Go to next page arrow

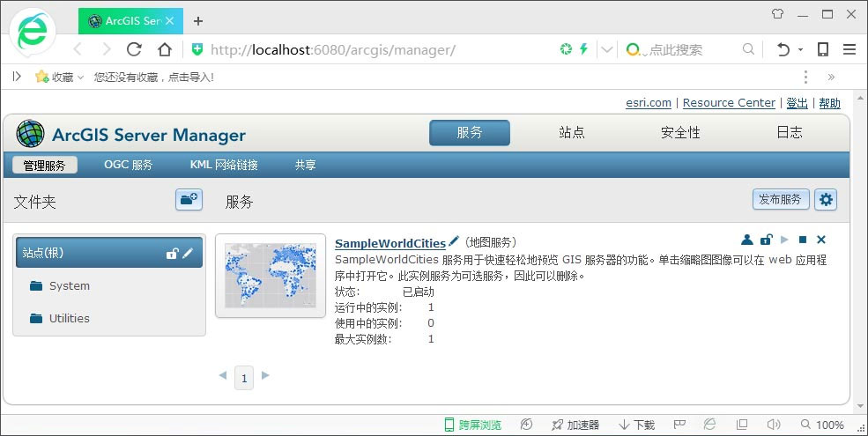click(x=265, y=375)
